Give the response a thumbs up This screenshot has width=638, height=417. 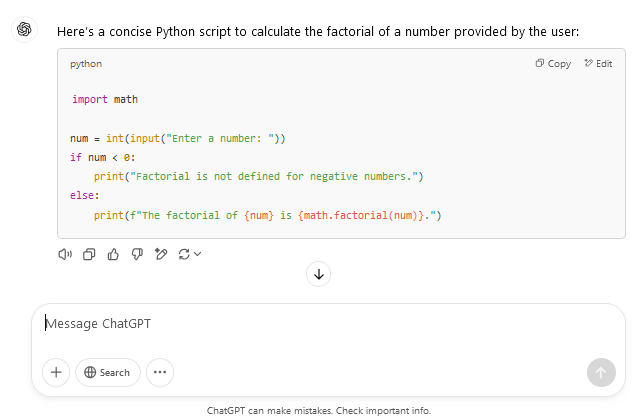click(113, 254)
